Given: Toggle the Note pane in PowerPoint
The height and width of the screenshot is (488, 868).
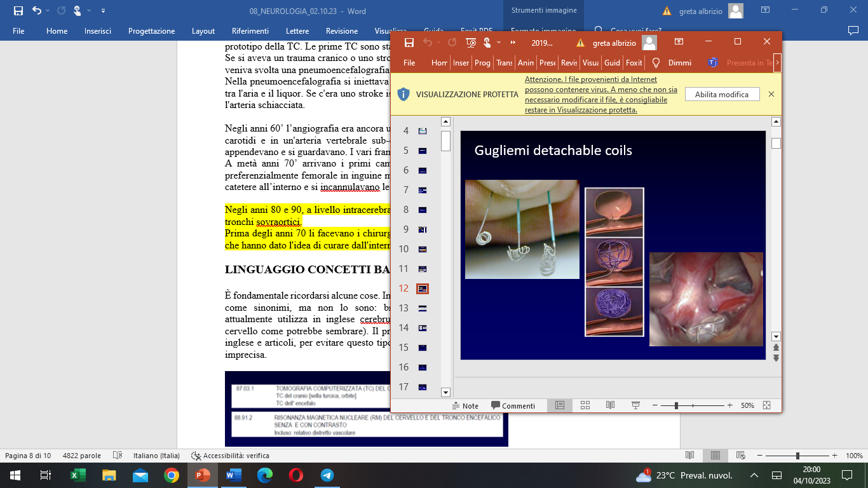Looking at the screenshot, I should pyautogui.click(x=465, y=405).
